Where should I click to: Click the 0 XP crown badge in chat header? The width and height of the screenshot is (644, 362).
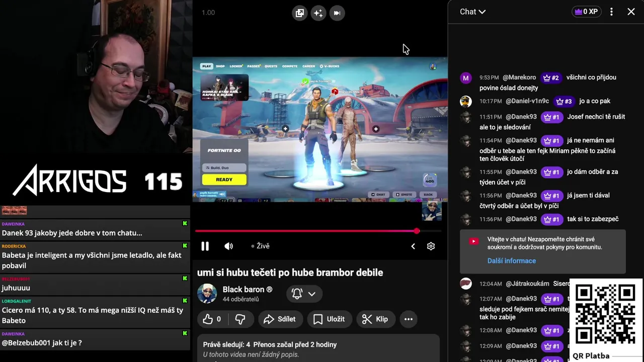(x=587, y=12)
